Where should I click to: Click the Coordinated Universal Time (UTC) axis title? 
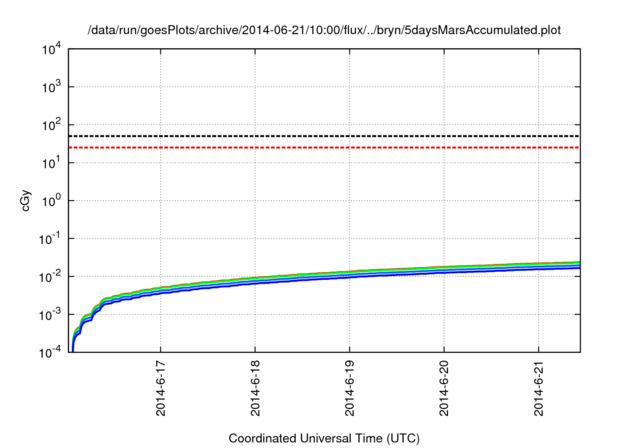[x=324, y=439]
